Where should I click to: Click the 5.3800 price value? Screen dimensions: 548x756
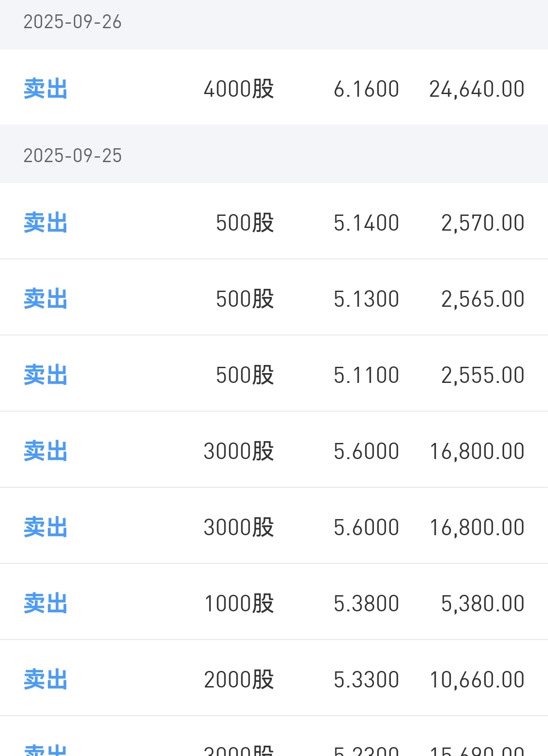pos(366,603)
